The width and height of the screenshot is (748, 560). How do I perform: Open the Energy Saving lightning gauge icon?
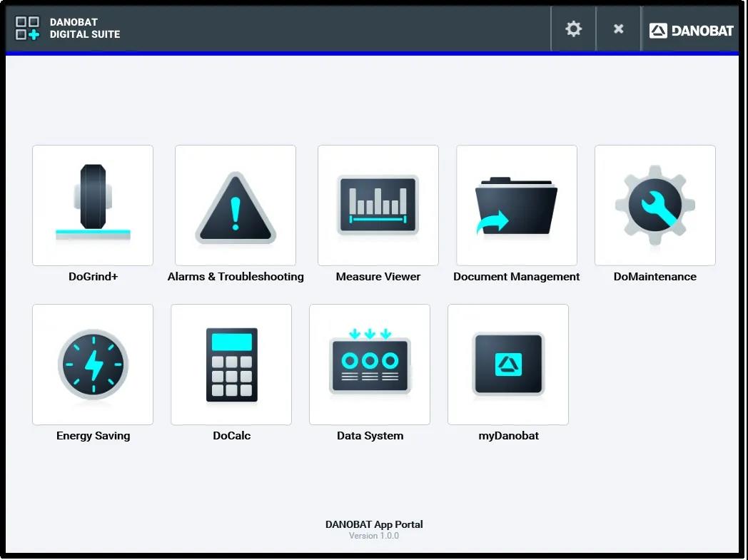click(x=93, y=364)
